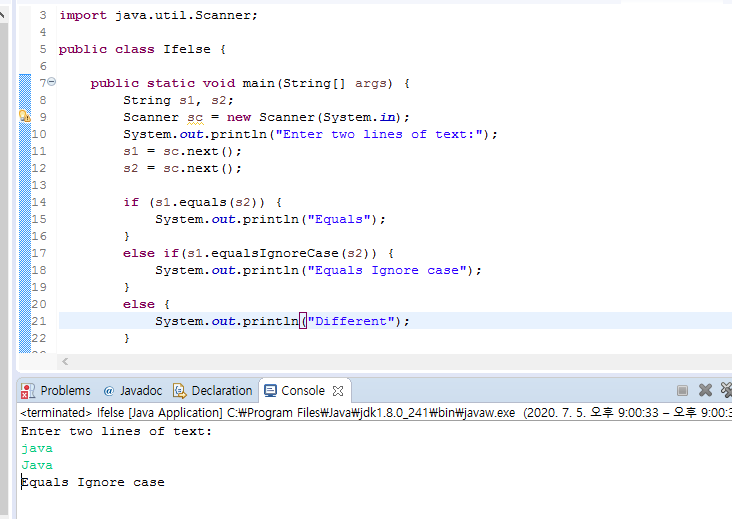Open the Problems tab
The width and height of the screenshot is (732, 519).
coord(56,391)
